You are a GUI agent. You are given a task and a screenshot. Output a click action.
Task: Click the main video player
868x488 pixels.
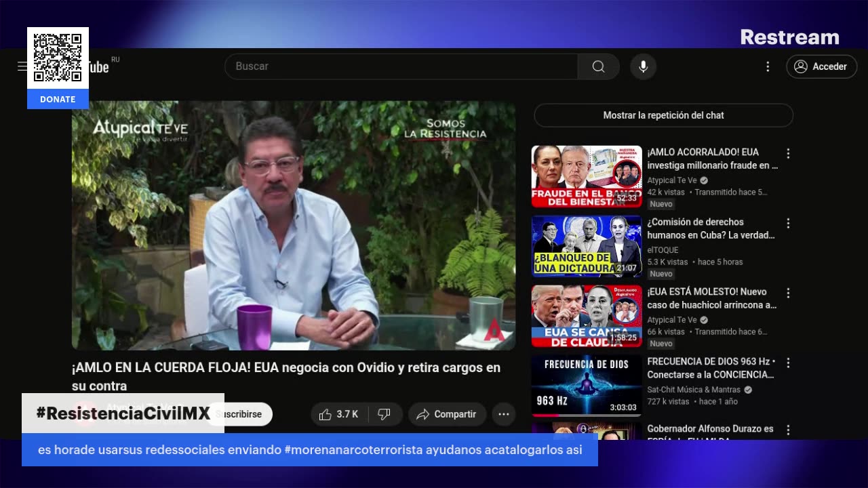pyautogui.click(x=294, y=226)
